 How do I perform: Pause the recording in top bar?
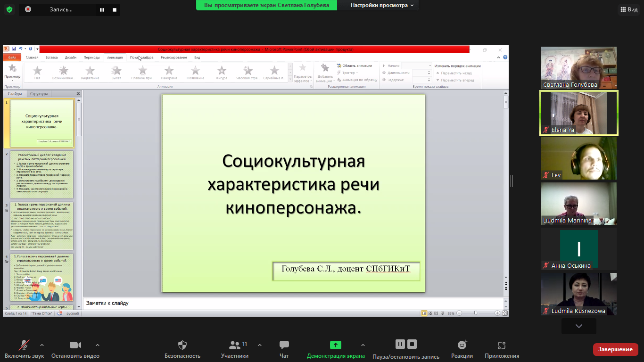[x=102, y=9]
